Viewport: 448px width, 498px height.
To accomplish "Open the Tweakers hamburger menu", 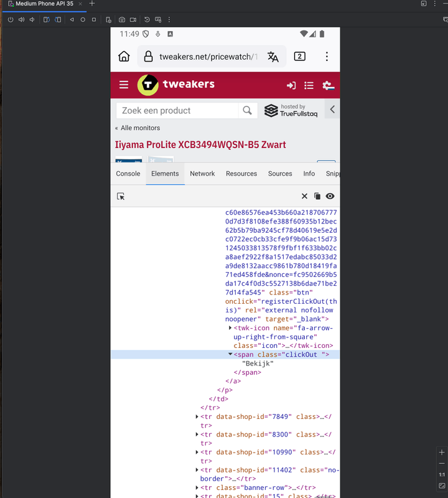I will click(124, 85).
